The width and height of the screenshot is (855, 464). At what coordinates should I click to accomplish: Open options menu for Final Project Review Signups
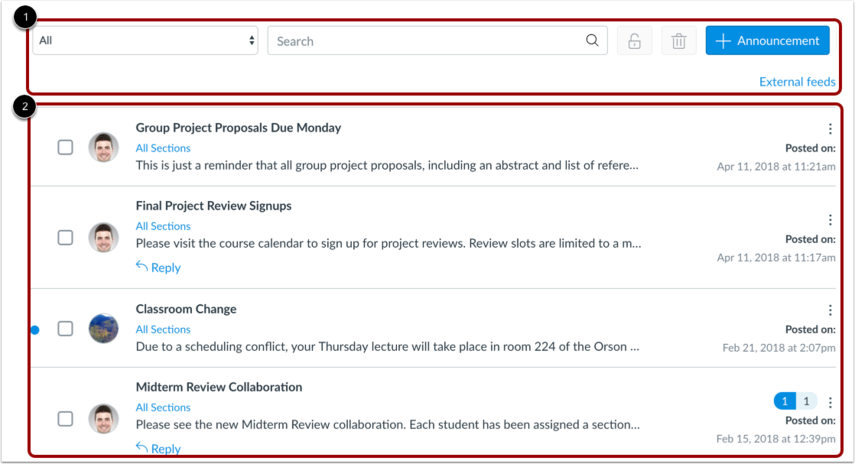tap(830, 220)
